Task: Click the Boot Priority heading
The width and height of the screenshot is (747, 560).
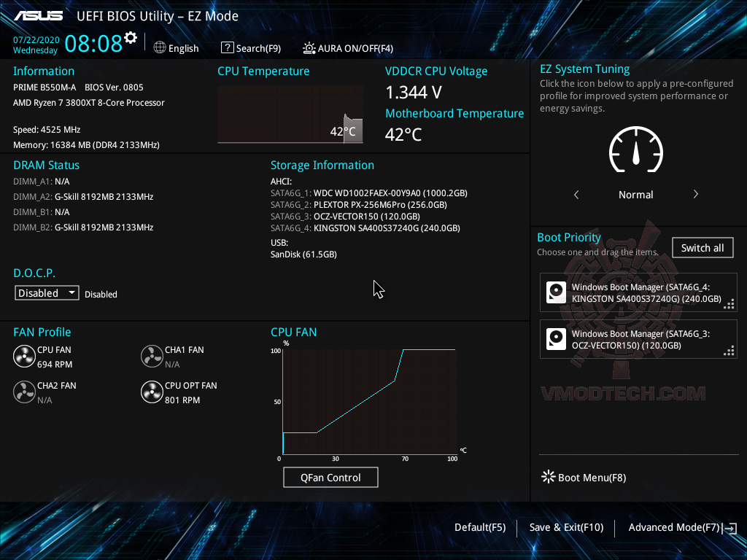Action: [x=569, y=237]
